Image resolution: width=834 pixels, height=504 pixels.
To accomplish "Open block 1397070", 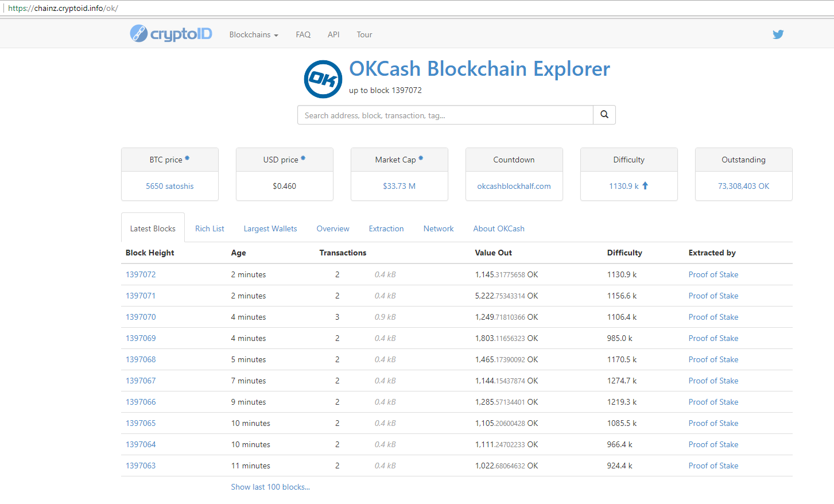I will click(141, 317).
